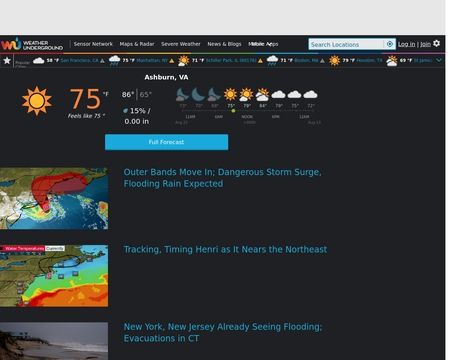
Task: Click the Join link
Action: [x=425, y=44]
